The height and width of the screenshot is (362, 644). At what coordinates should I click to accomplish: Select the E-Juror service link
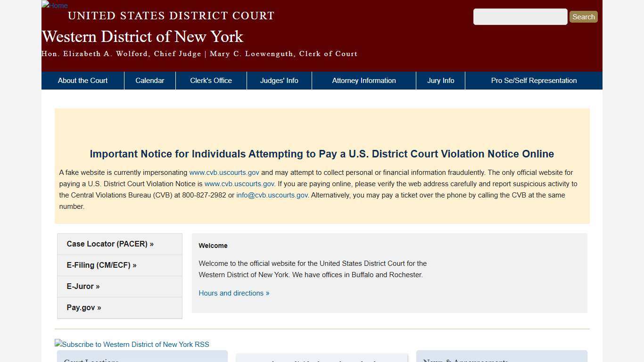coord(83,286)
